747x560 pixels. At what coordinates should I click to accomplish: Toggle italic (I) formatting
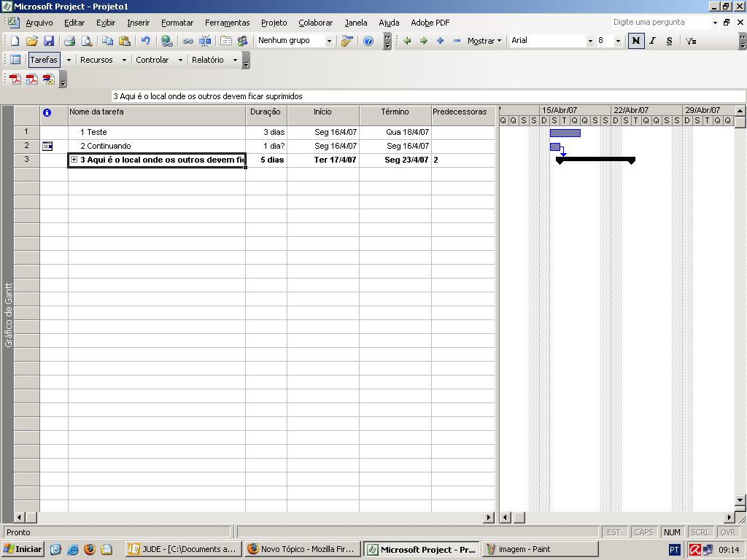coord(653,41)
